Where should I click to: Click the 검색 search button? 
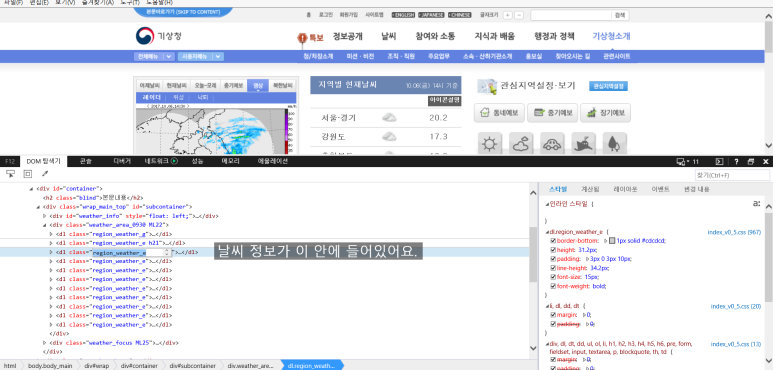point(620,15)
